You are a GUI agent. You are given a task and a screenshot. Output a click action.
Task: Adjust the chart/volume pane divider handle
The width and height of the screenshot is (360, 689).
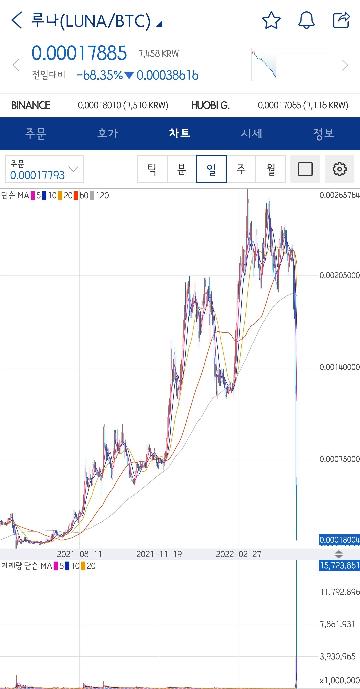point(338,554)
